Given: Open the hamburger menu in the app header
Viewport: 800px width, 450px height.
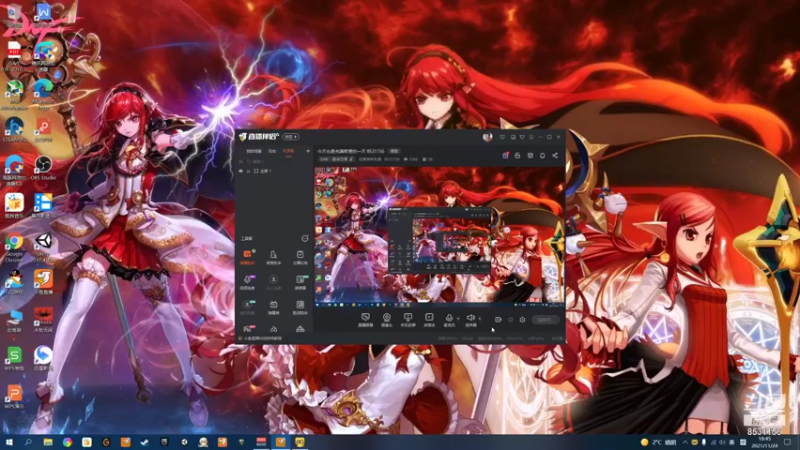Looking at the screenshot, I should (531, 137).
